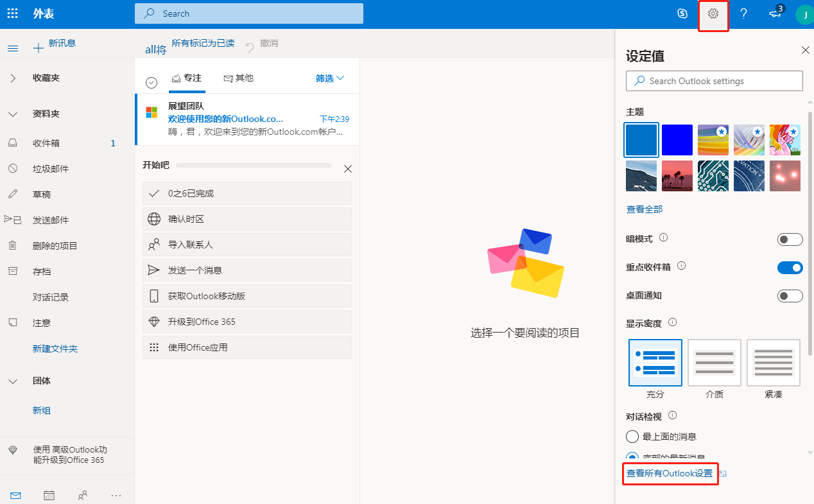Click the 新组 link under 团体

[42, 410]
